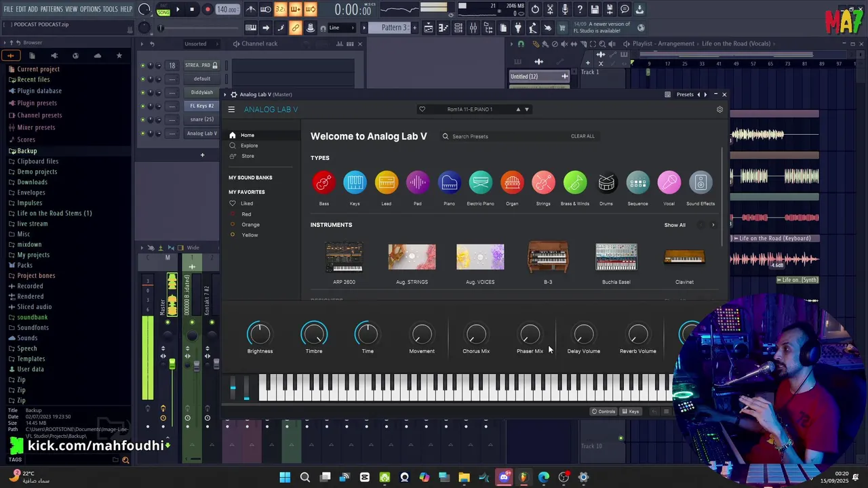Open Liked favorites list

pyautogui.click(x=247, y=203)
